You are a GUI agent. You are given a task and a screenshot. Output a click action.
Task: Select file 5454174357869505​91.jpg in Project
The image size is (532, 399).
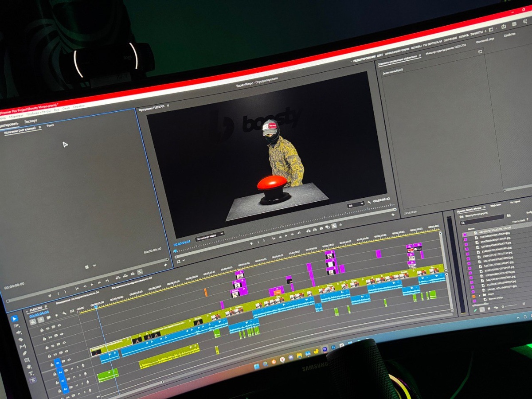pyautogui.click(x=502, y=288)
